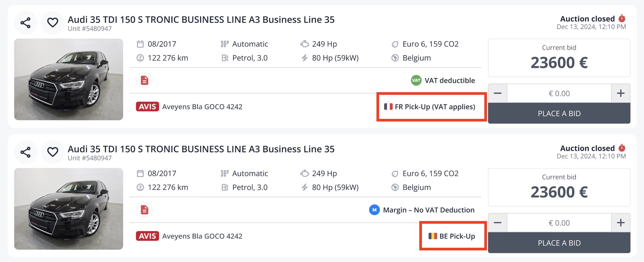
Task: Decrease bid amount with minus in second listing
Action: tap(498, 223)
